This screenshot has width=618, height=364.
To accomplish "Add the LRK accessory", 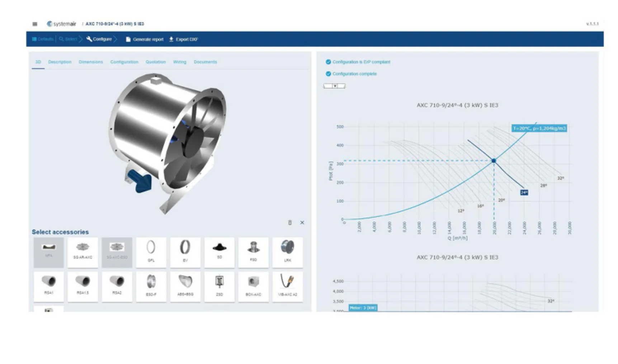I will click(x=287, y=252).
